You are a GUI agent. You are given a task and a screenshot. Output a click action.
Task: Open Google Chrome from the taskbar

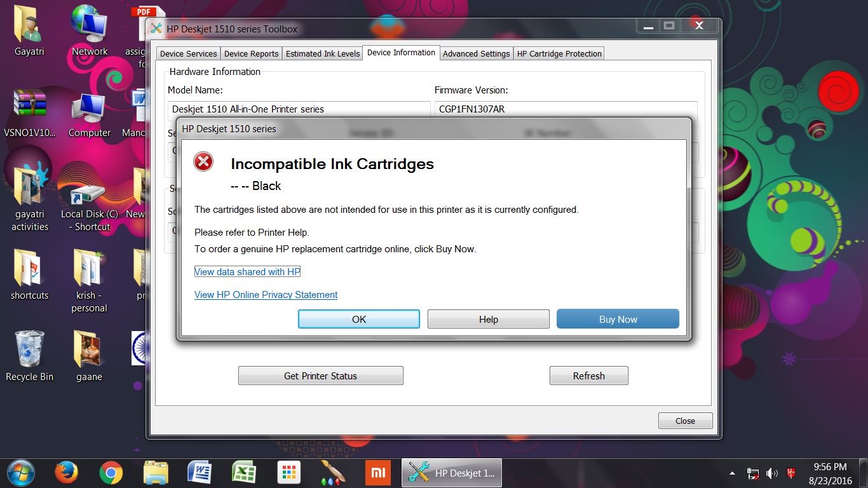(x=111, y=473)
